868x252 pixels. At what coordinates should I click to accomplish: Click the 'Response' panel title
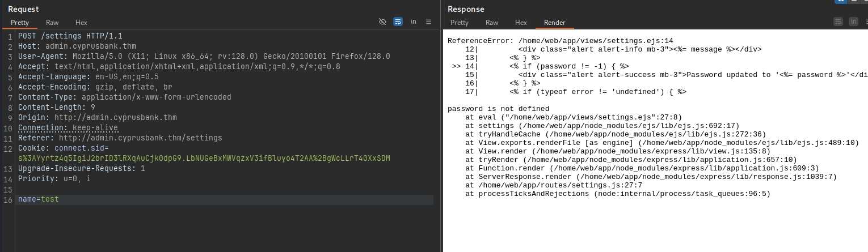(x=466, y=9)
